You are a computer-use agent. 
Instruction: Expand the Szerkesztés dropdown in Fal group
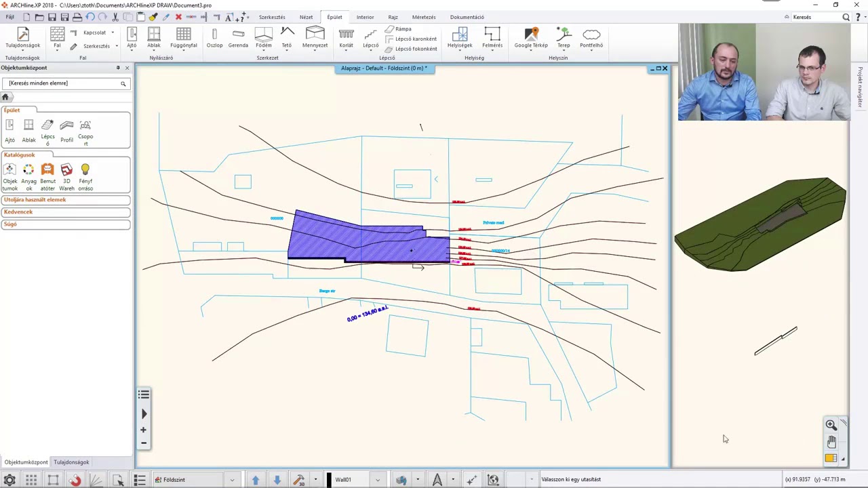coord(116,46)
